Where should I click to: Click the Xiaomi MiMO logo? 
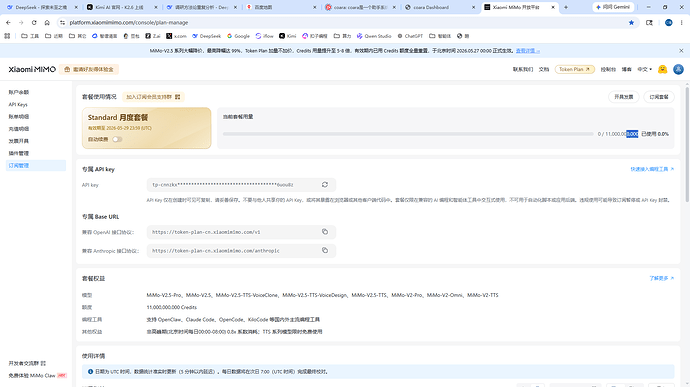[32, 69]
